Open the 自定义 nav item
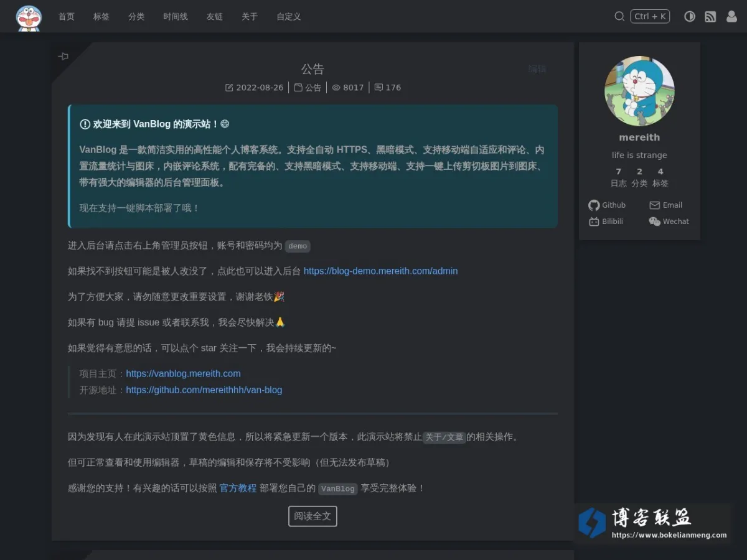This screenshot has height=560, width=747. 289,17
